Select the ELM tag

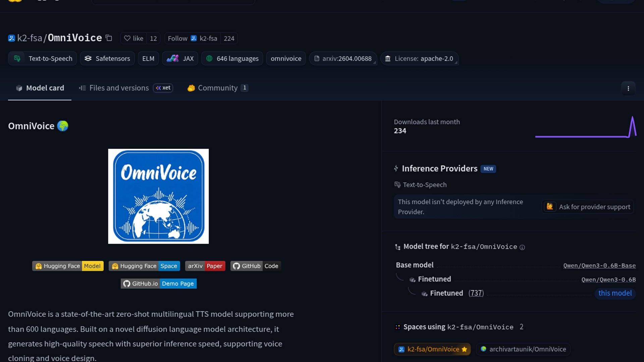(x=148, y=58)
